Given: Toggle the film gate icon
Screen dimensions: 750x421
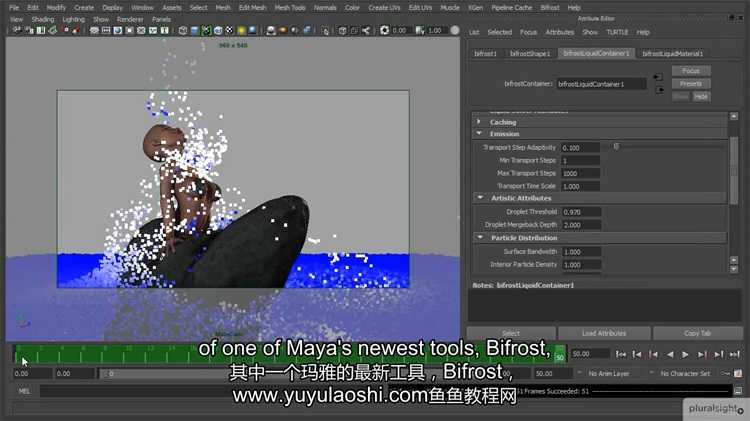Looking at the screenshot, I should click(x=106, y=31).
